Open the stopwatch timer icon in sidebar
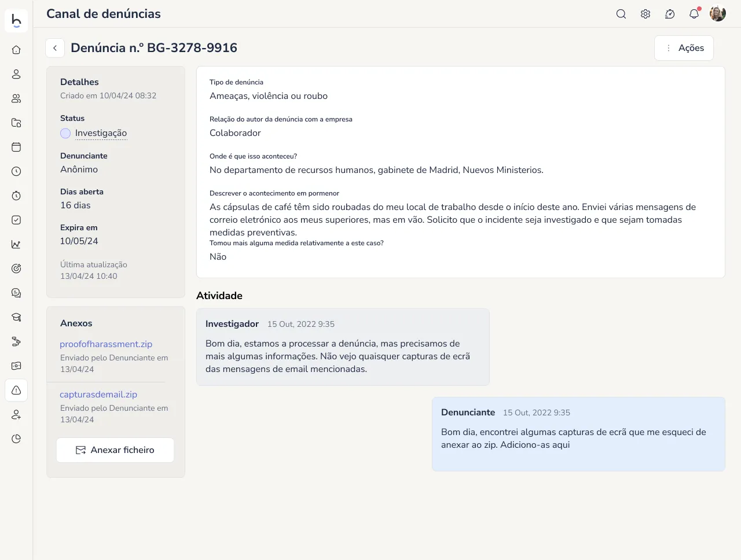741x560 pixels. point(16,196)
